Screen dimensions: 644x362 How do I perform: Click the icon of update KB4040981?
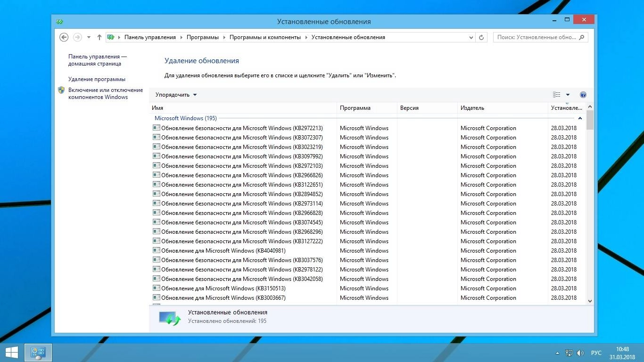tap(157, 250)
